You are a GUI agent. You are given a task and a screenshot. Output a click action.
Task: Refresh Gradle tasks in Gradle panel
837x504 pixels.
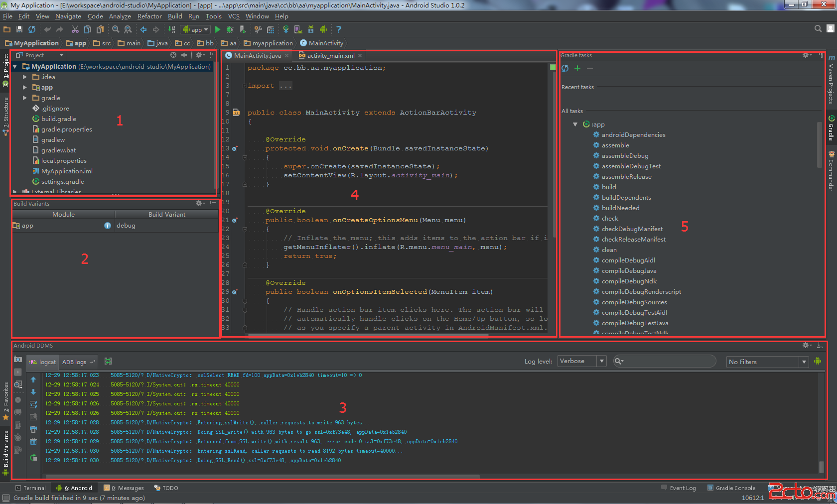click(565, 68)
